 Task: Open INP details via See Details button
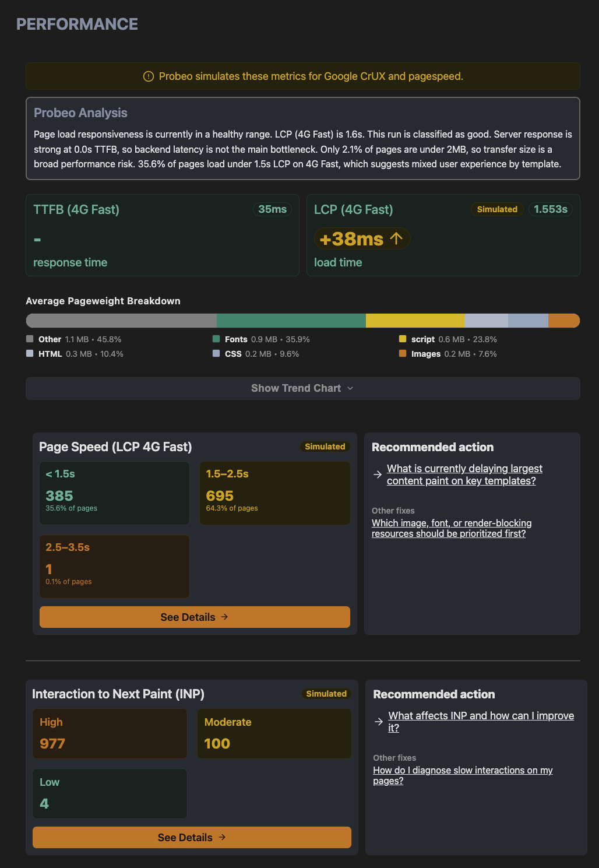click(x=192, y=837)
